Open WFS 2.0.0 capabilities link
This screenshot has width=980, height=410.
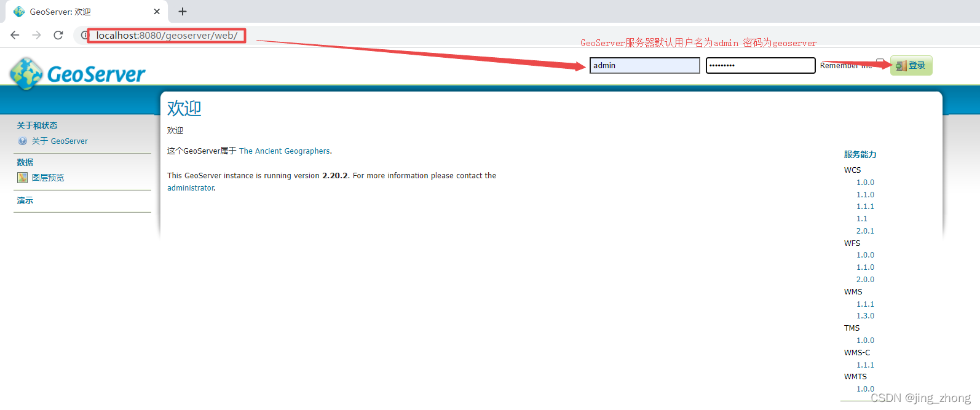click(865, 280)
